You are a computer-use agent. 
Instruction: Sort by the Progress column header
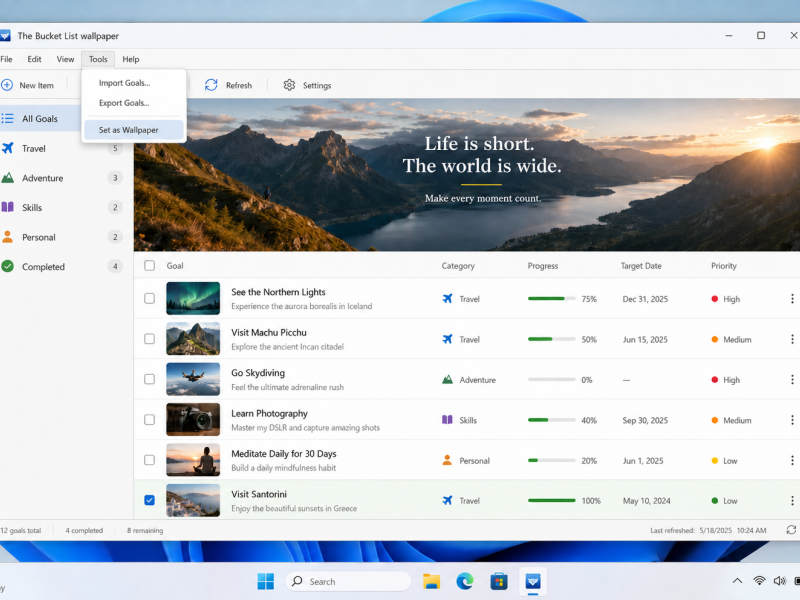point(543,266)
